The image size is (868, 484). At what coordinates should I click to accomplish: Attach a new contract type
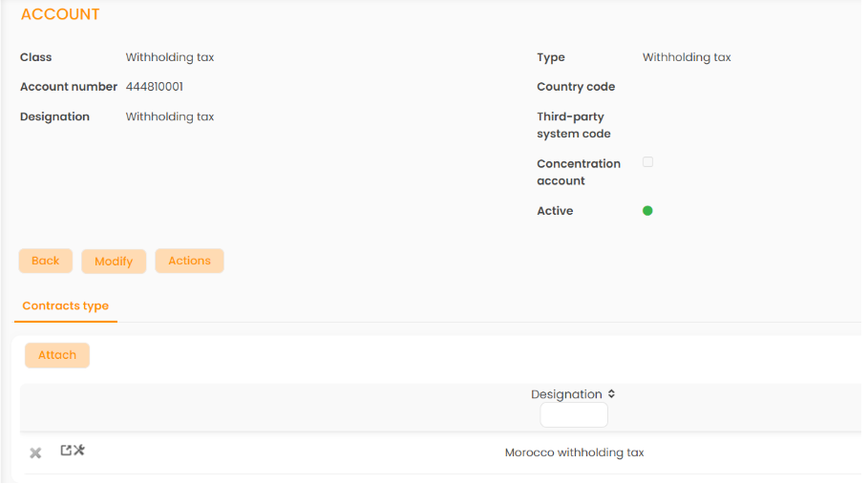(57, 355)
